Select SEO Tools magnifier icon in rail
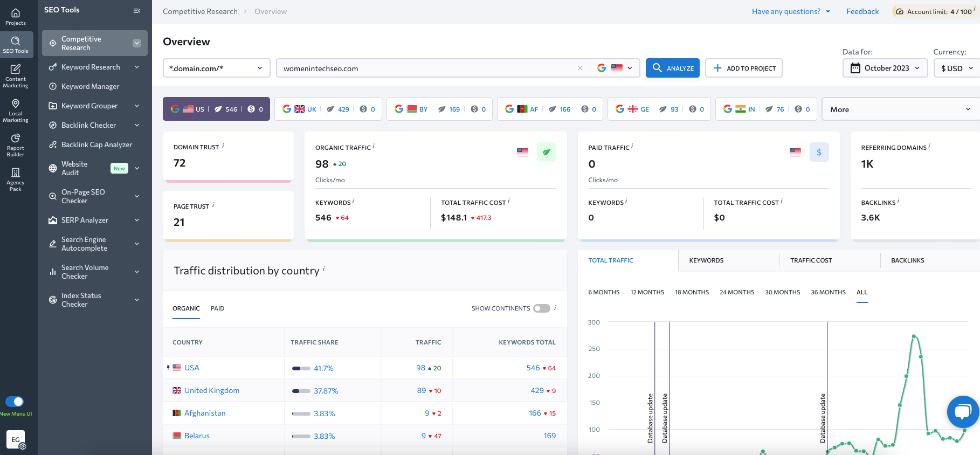The width and height of the screenshot is (980, 455). point(16,41)
